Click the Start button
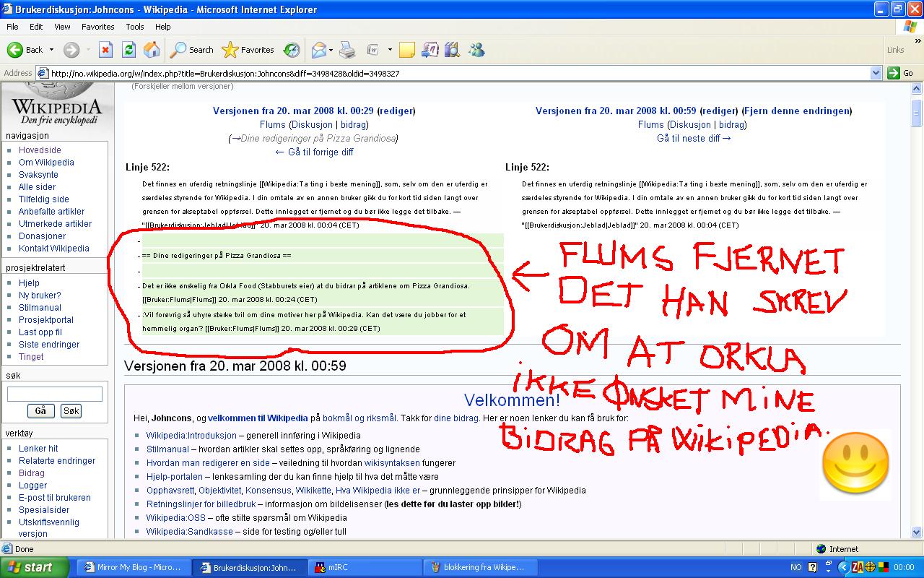The height and width of the screenshot is (578, 924). click(x=35, y=567)
